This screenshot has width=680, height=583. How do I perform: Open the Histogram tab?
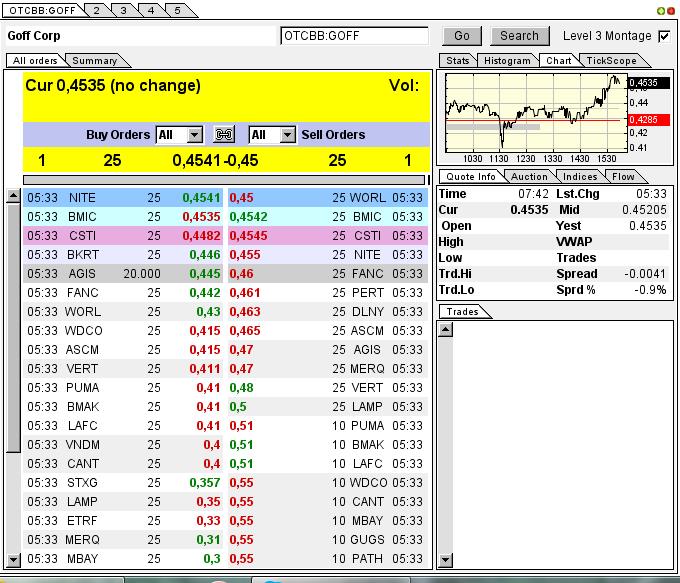(507, 60)
